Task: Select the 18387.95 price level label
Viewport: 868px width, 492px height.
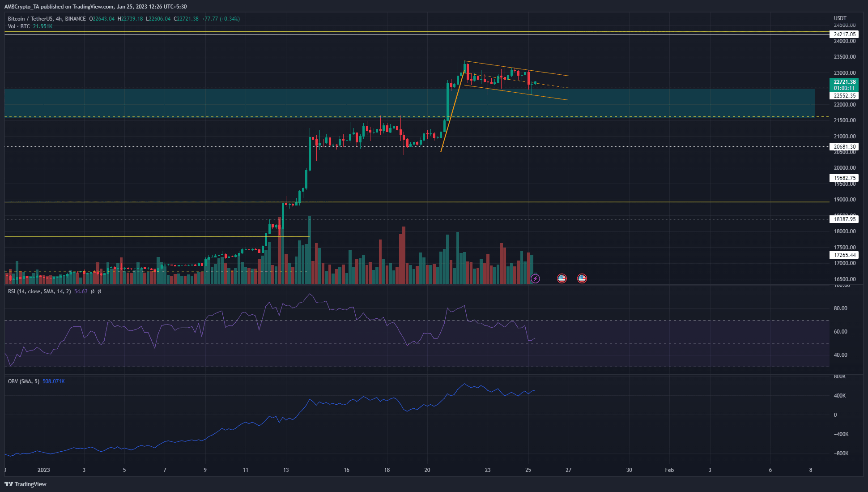Action: coord(844,219)
